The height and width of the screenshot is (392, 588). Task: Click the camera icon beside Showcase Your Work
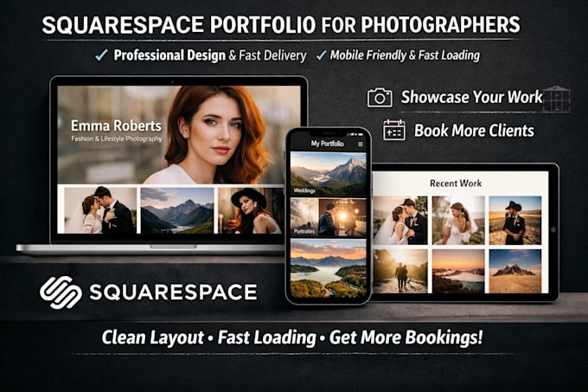point(380,98)
